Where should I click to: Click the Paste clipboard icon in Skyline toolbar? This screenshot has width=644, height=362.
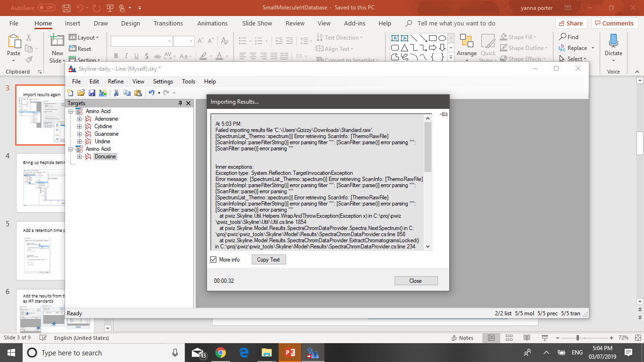point(137,93)
